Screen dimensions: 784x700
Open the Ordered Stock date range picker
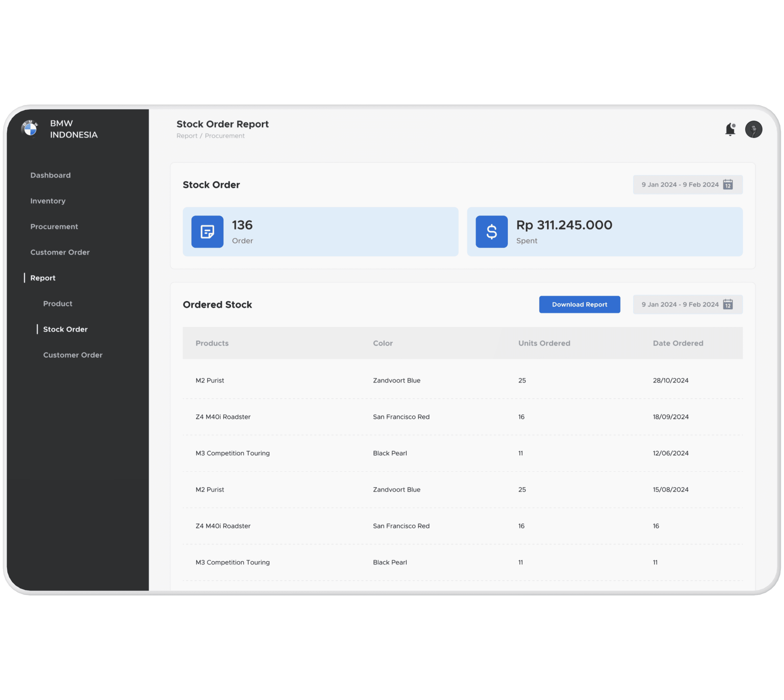pyautogui.click(x=688, y=304)
